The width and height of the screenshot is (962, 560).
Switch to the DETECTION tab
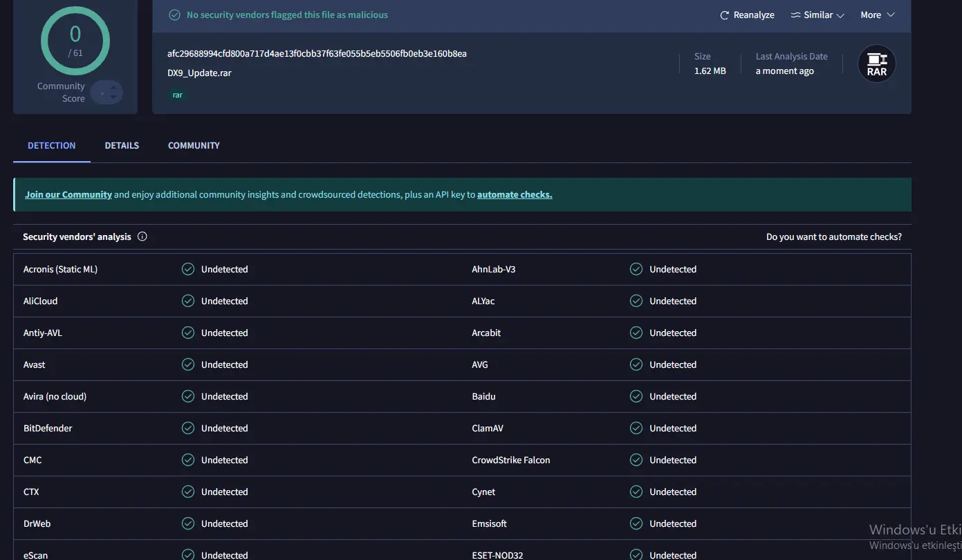(52, 146)
